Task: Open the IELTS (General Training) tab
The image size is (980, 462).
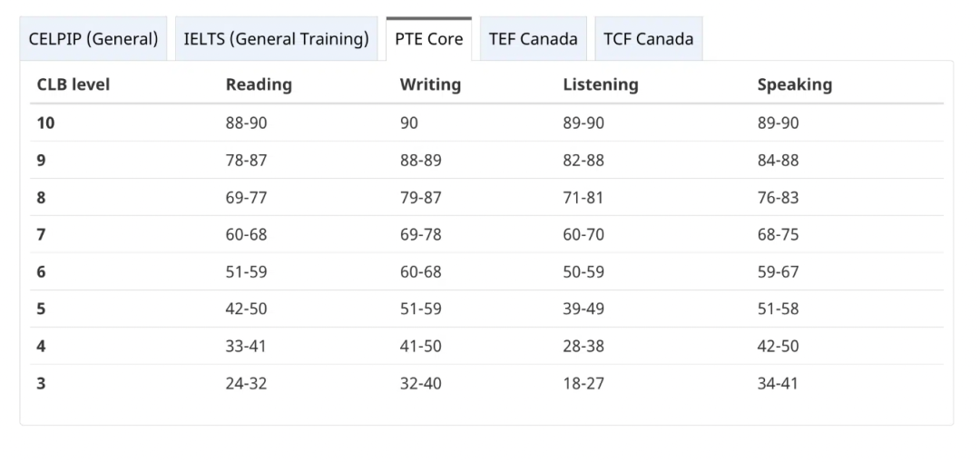Action: (276, 39)
